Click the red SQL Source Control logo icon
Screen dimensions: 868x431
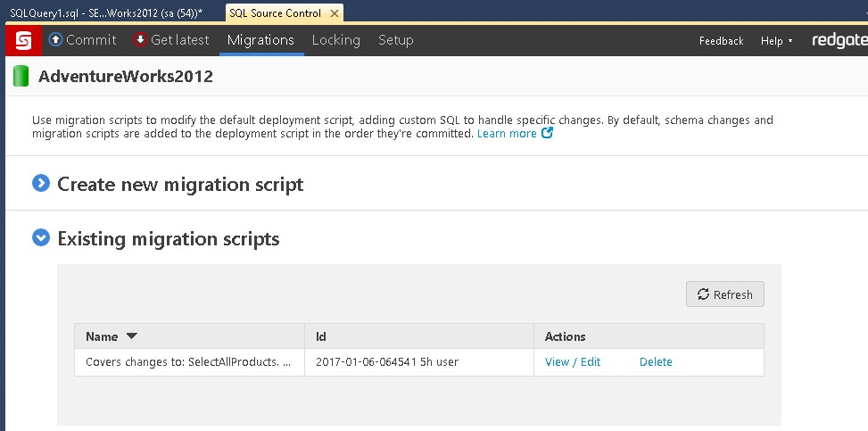tap(23, 40)
